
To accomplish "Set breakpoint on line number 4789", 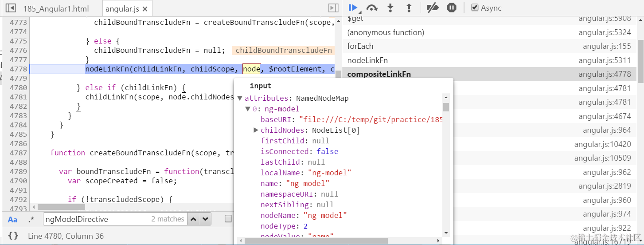I will (18, 171).
